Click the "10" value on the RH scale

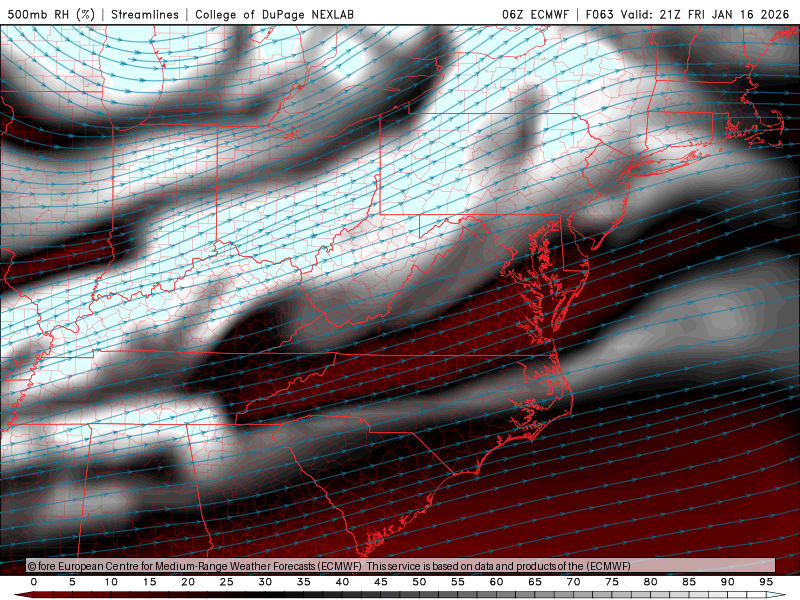click(x=111, y=582)
